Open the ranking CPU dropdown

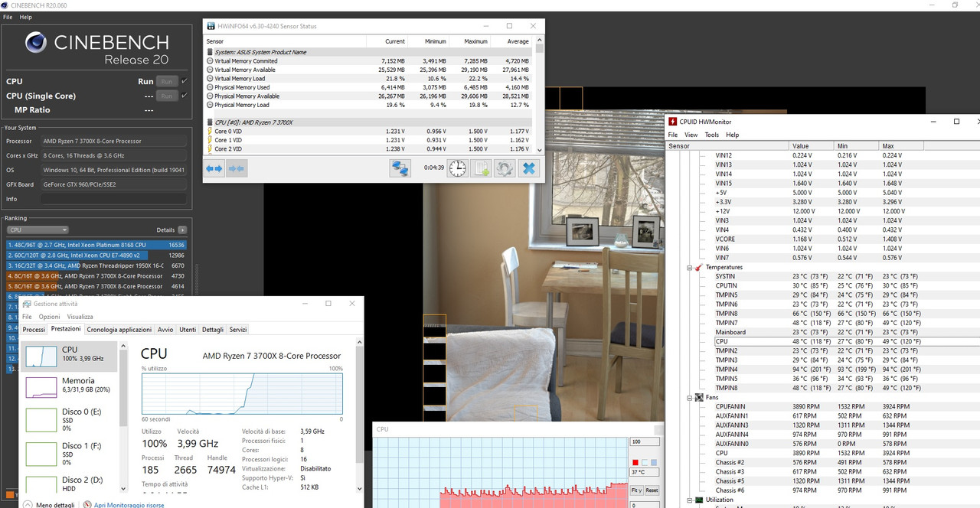click(38, 230)
